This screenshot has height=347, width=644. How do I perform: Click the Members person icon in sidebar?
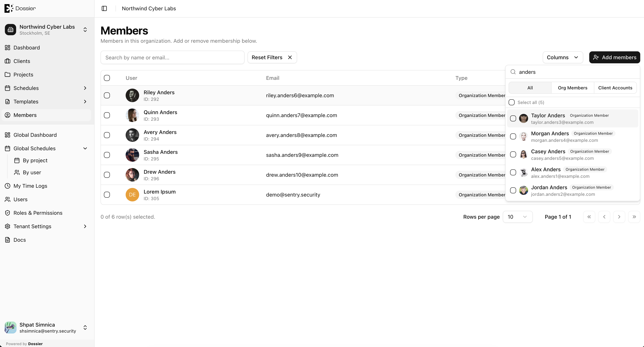coord(8,115)
